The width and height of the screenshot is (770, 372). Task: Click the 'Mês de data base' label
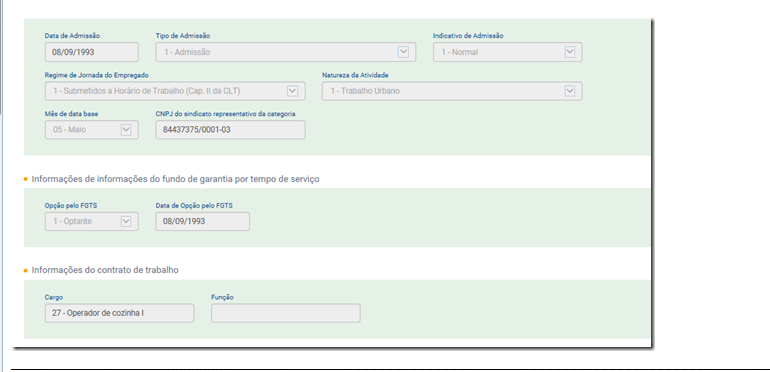[x=71, y=114]
